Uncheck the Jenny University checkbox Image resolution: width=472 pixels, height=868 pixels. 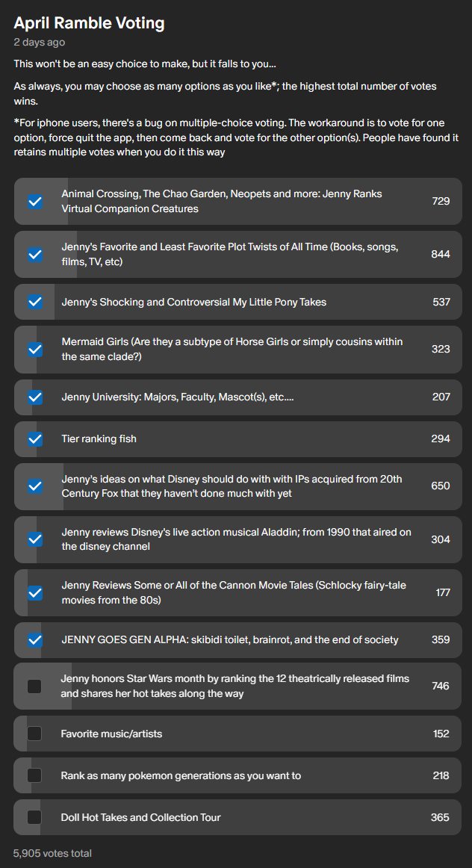35,397
